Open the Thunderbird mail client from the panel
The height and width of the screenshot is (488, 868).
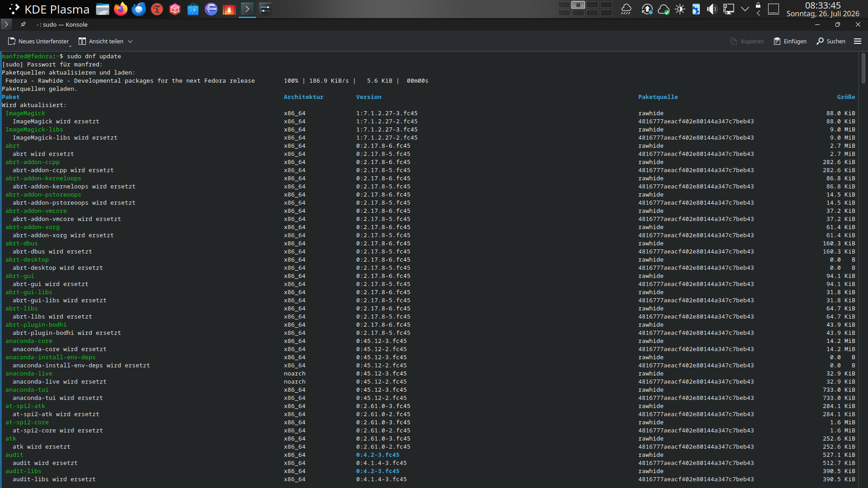coord(139,9)
